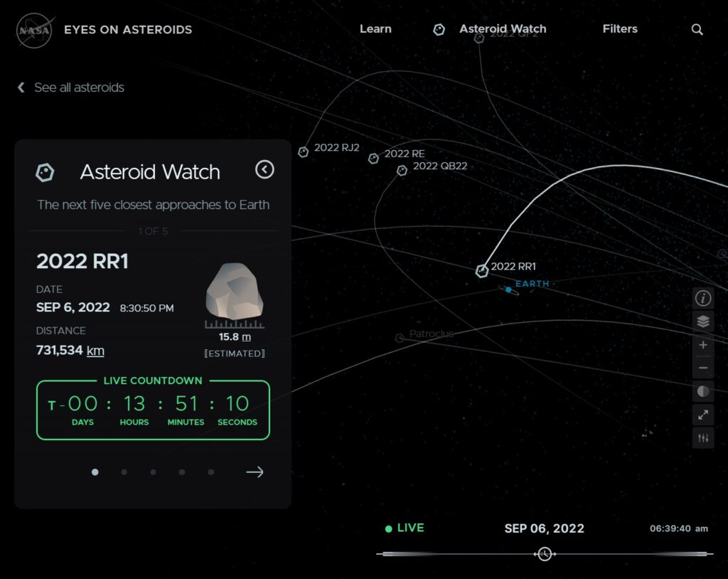Select the fifth carousel dot

pos(211,472)
